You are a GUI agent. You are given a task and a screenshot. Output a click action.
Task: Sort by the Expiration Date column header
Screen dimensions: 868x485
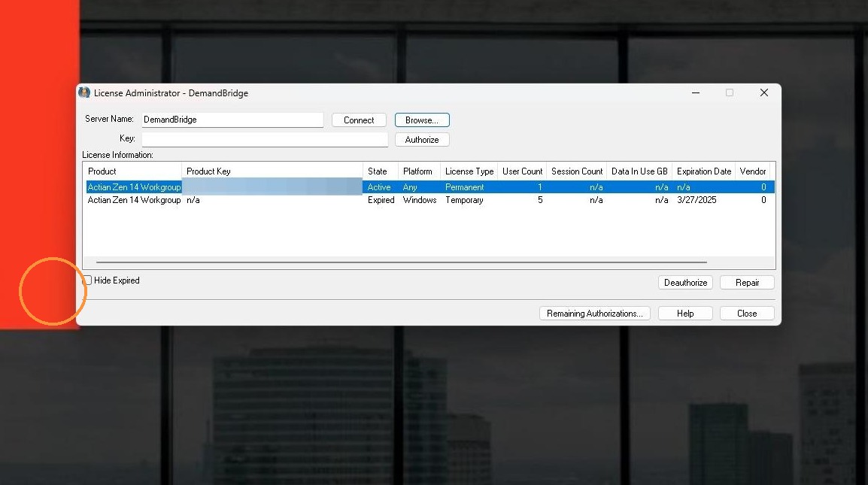click(703, 171)
